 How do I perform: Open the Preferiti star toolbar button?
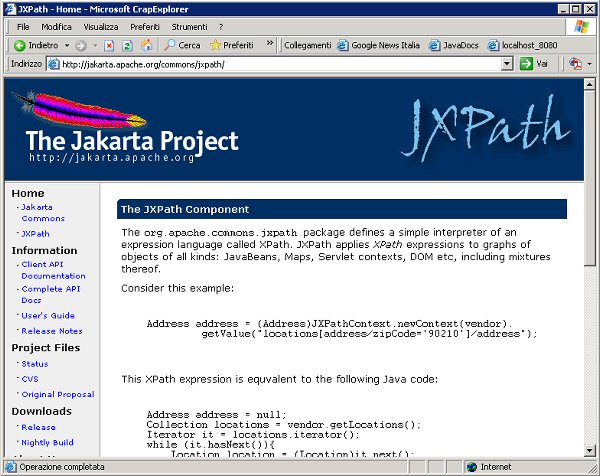coord(232,45)
